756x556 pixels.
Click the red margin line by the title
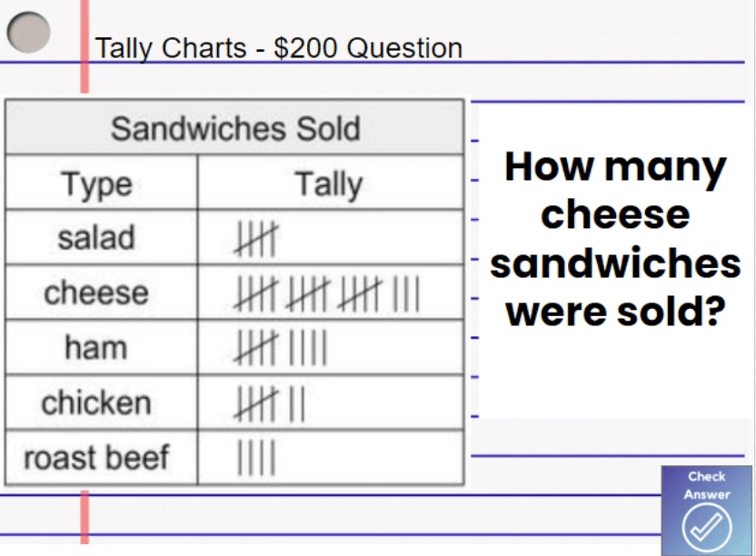click(85, 46)
